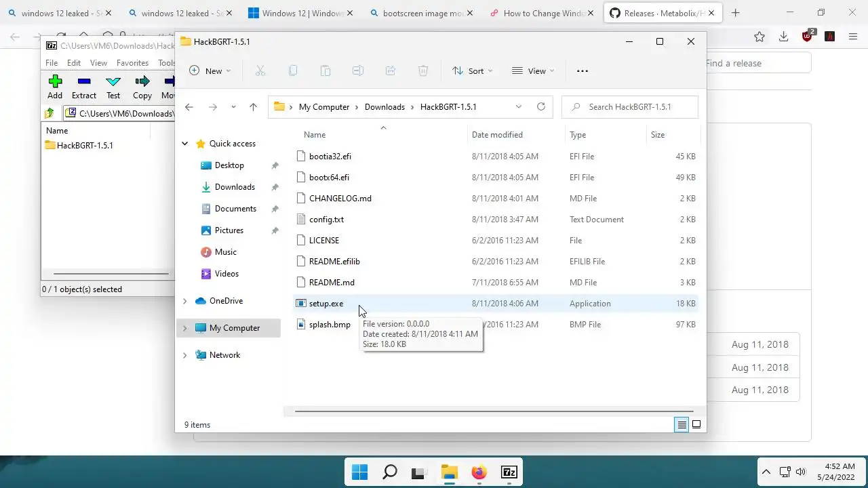Expand OneDrive tree node
The height and width of the screenshot is (488, 868).
pos(184,301)
